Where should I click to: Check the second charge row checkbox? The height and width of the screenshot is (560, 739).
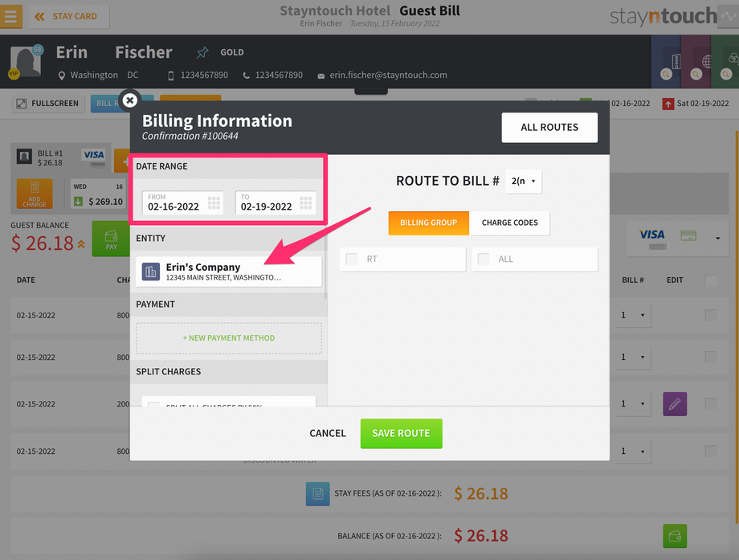point(711,358)
